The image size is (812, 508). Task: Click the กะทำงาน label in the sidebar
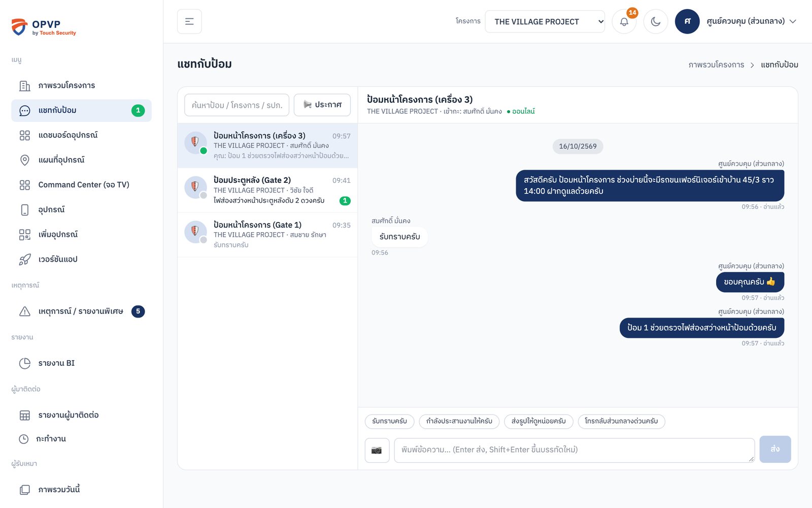pyautogui.click(x=51, y=438)
